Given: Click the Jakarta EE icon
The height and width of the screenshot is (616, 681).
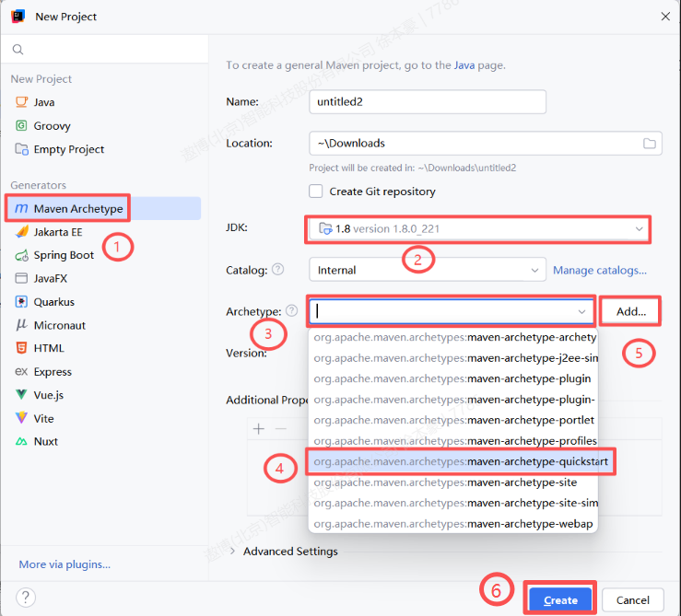Looking at the screenshot, I should (21, 232).
